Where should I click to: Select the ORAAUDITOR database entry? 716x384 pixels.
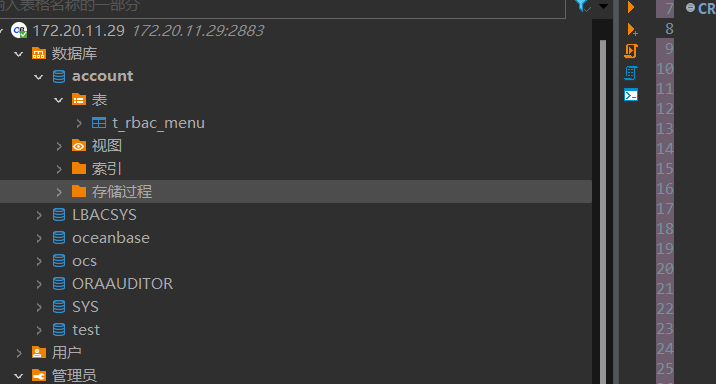pyautogui.click(x=122, y=284)
